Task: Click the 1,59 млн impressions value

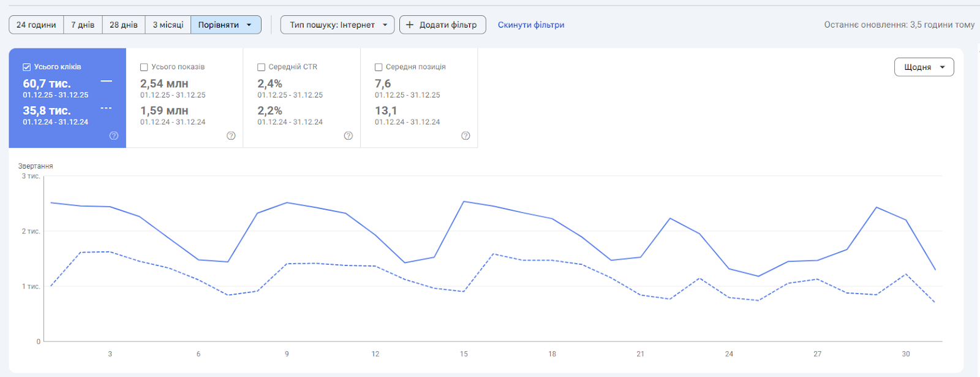Action: coord(164,110)
